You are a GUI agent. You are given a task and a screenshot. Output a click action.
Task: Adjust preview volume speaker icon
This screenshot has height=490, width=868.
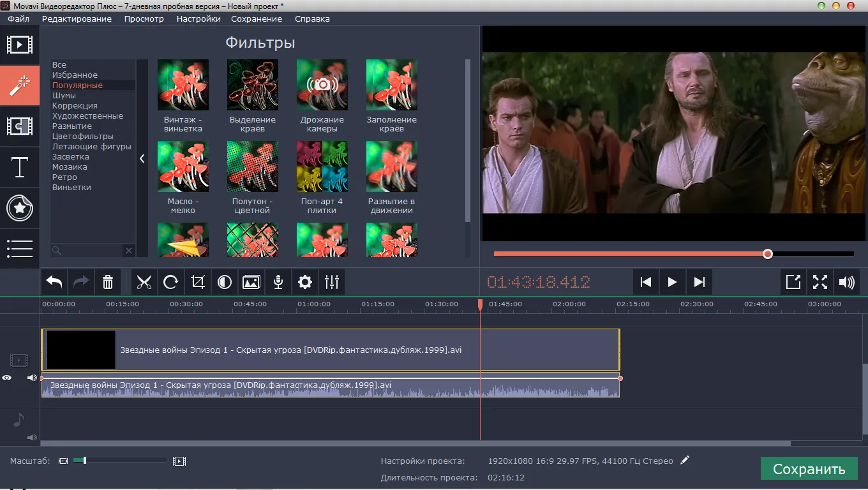(x=847, y=282)
